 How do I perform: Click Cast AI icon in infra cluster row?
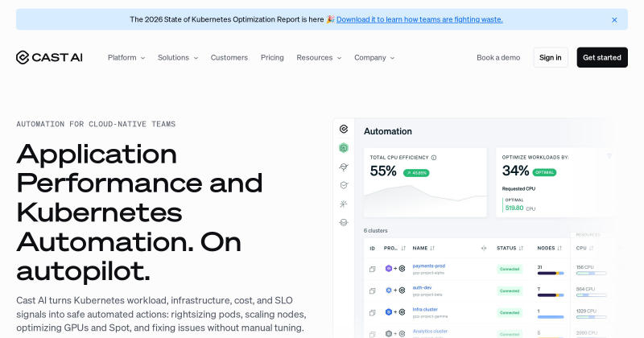[402, 312]
